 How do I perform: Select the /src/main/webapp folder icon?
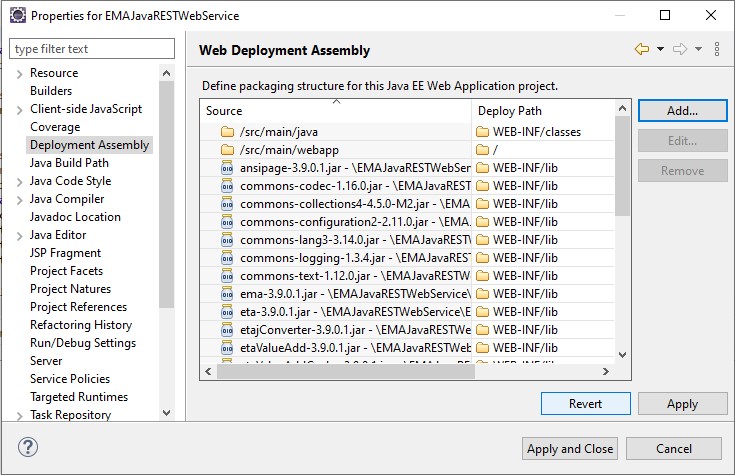227,150
